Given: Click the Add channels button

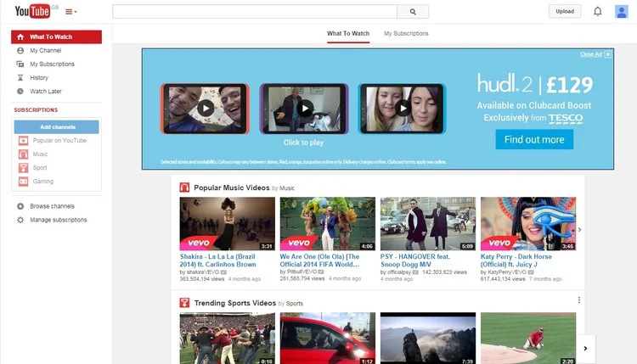Looking at the screenshot, I should coord(56,127).
